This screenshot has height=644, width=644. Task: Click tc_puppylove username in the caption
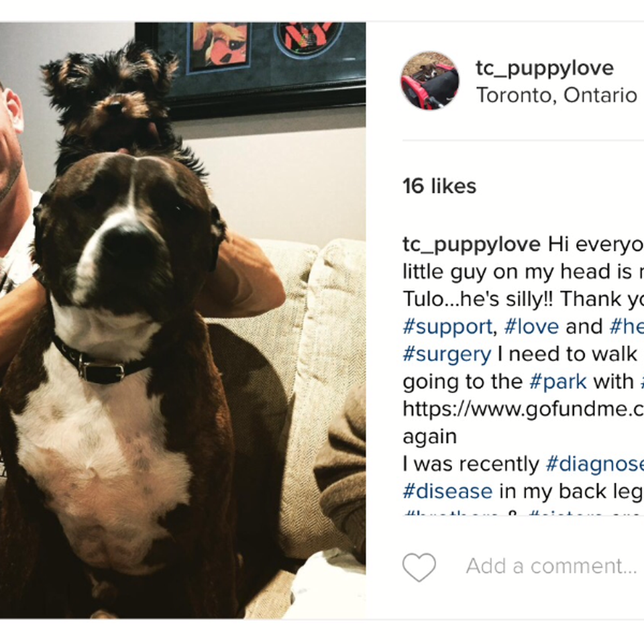[x=472, y=246]
